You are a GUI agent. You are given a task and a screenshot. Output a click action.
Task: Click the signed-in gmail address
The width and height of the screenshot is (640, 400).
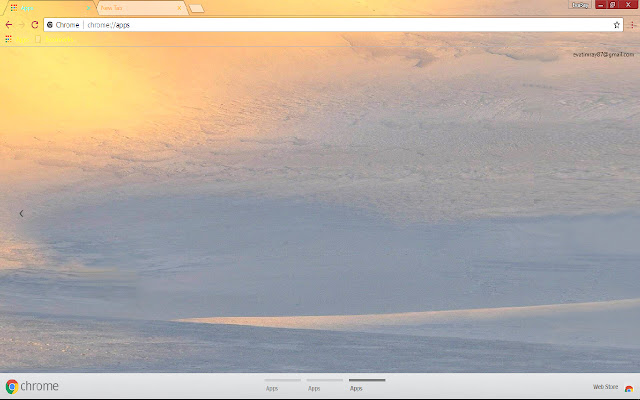tap(603, 54)
